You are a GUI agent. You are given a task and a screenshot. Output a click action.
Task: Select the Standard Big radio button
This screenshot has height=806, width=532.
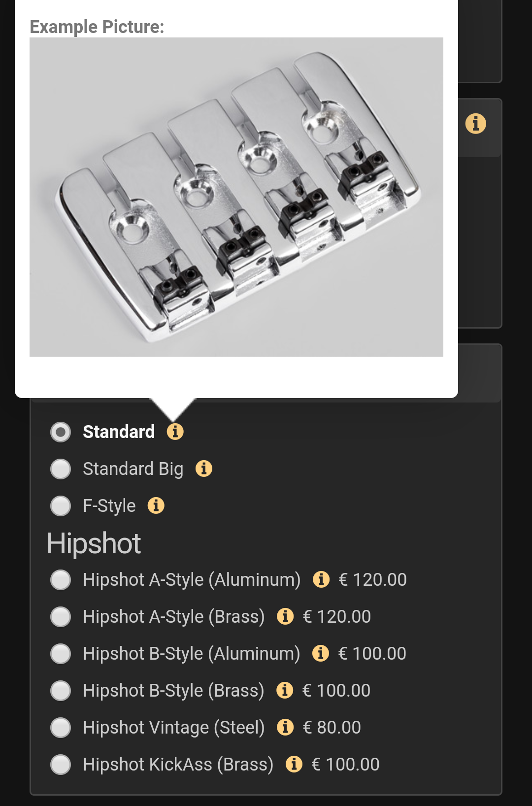(61, 469)
